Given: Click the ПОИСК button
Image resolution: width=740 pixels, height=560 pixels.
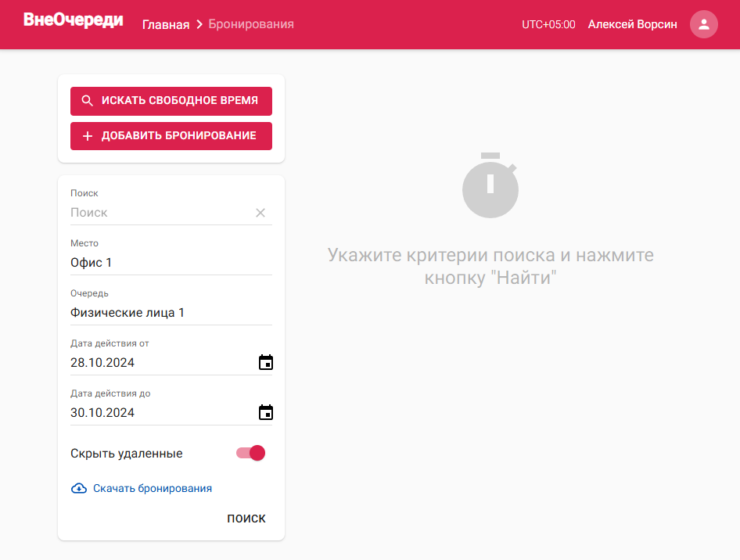Looking at the screenshot, I should click(246, 519).
